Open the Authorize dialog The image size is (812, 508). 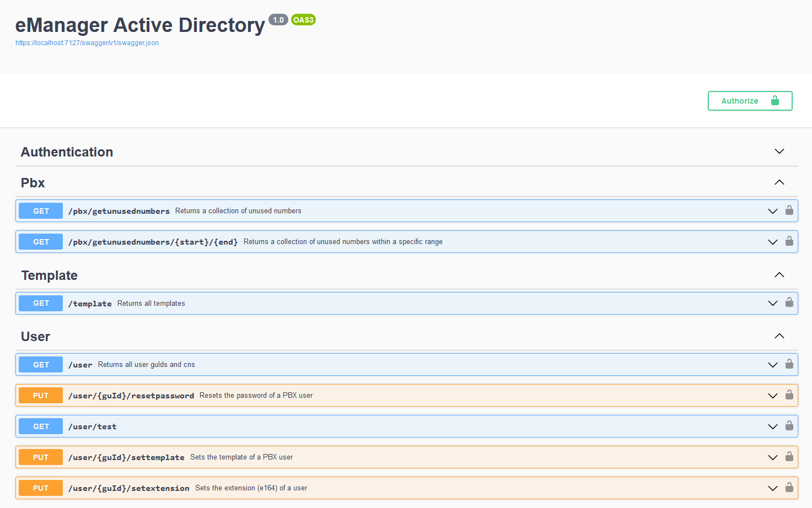[750, 101]
